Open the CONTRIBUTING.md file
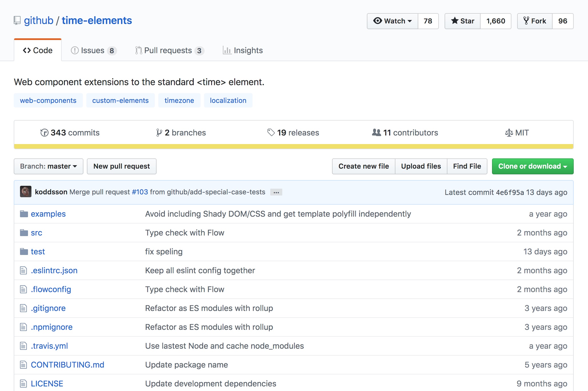 (68, 365)
